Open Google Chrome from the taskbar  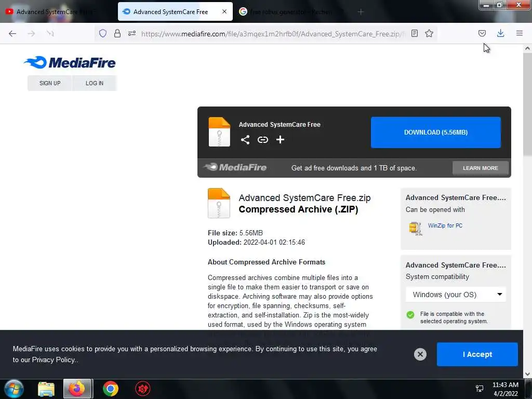point(110,389)
